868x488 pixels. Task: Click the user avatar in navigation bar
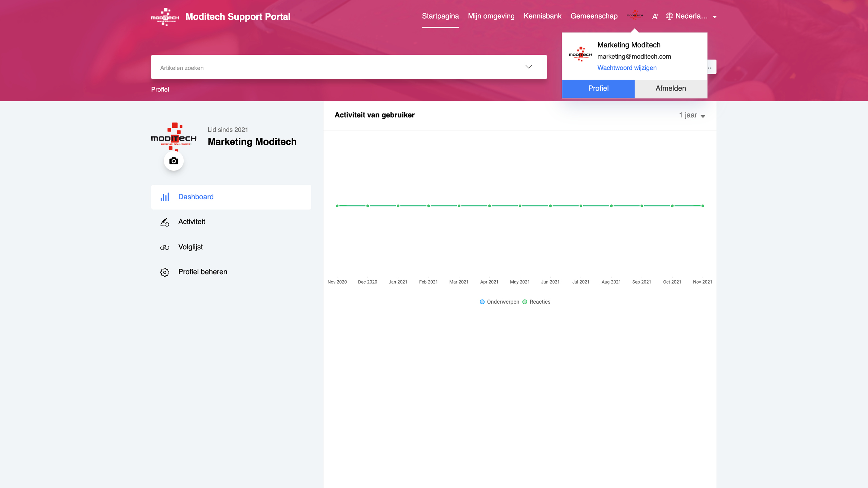tap(635, 16)
